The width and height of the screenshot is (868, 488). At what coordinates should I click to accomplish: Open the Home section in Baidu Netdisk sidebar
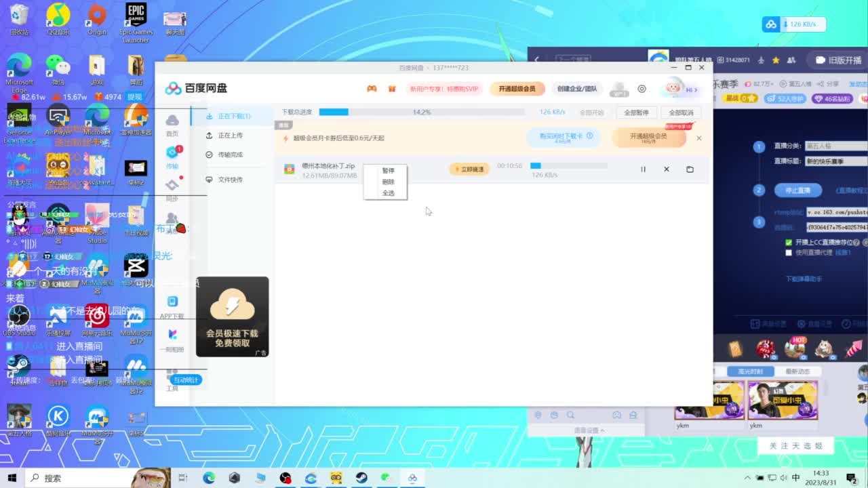pos(172,125)
